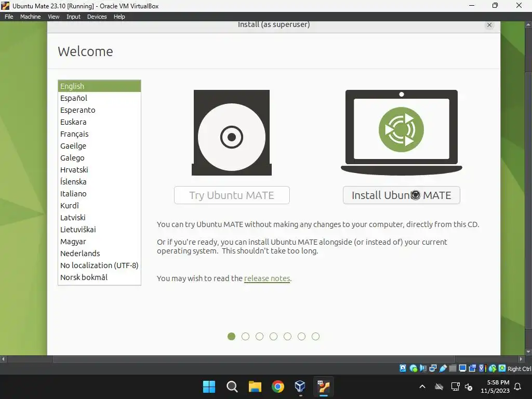
Task: Click the CPU virtualization 'V' indicator icon
Action: point(482,368)
